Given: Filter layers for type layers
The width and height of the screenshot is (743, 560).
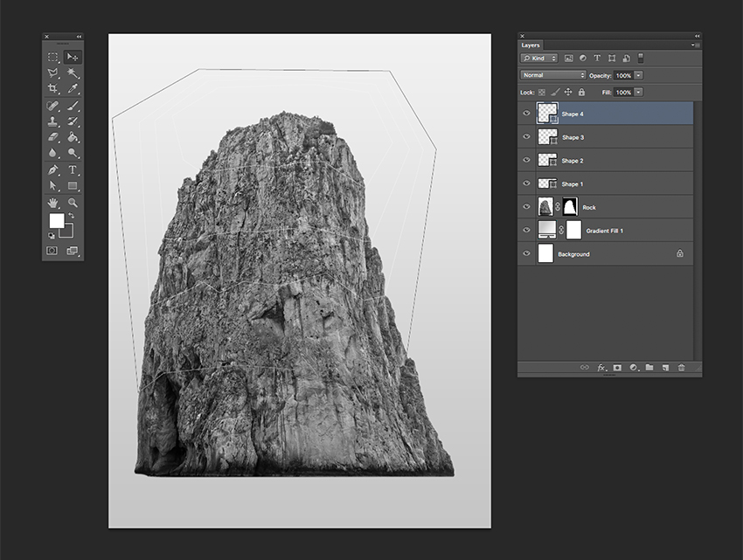Looking at the screenshot, I should 597,59.
